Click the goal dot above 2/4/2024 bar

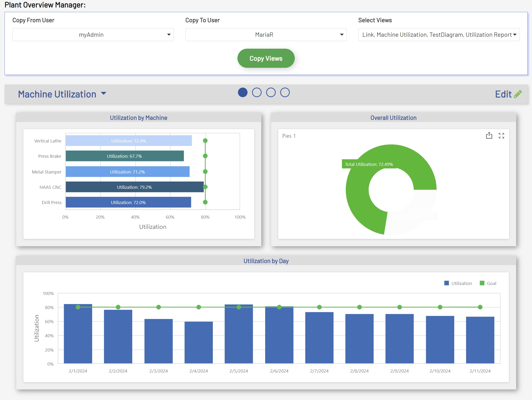click(x=199, y=307)
